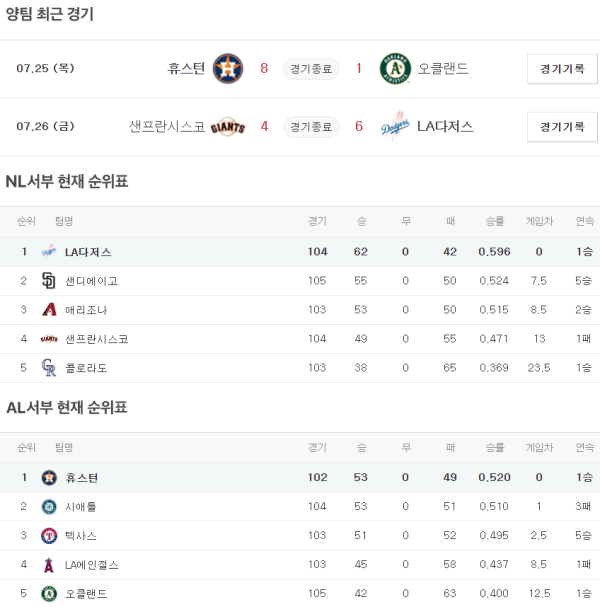Click the San Francisco Giants logo in recent games
Image resolution: width=600 pixels, height=607 pixels.
[x=228, y=127]
